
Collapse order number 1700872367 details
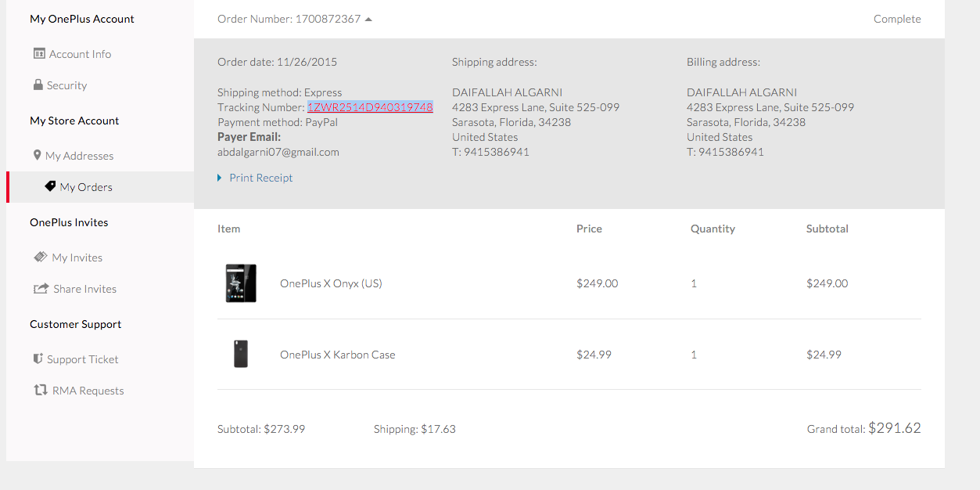[368, 19]
